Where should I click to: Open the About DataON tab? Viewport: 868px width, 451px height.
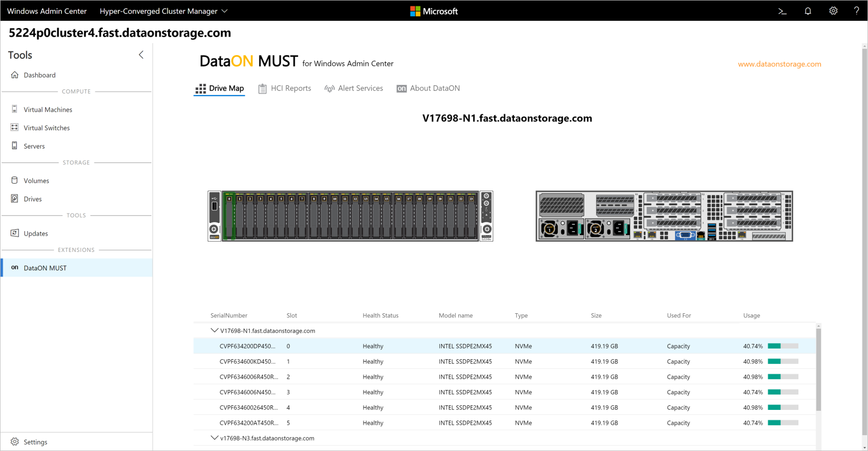click(428, 88)
